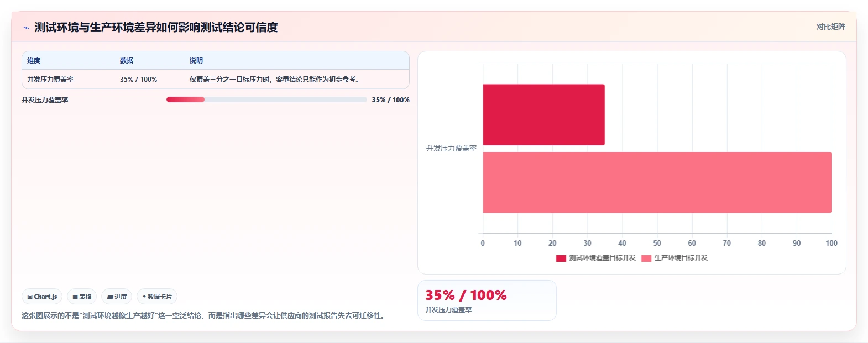Click the 50 tick on the chart x-axis

tap(657, 243)
